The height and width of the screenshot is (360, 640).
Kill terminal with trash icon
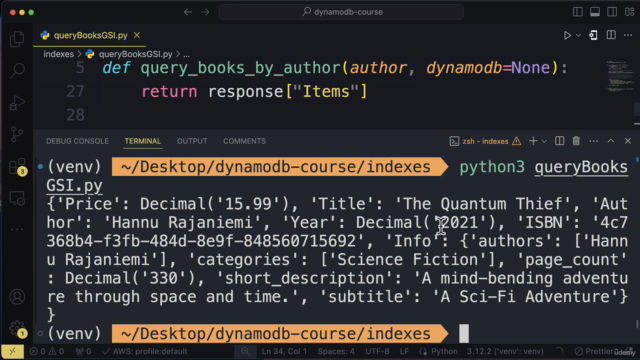click(x=576, y=141)
